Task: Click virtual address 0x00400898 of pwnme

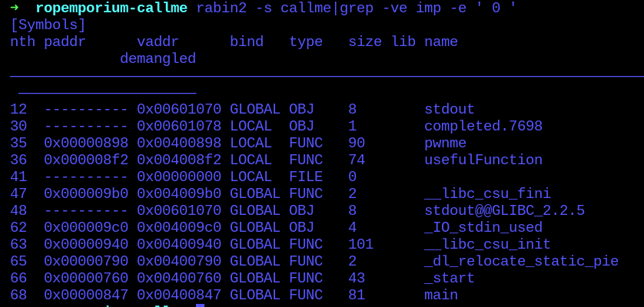Action: (x=179, y=143)
